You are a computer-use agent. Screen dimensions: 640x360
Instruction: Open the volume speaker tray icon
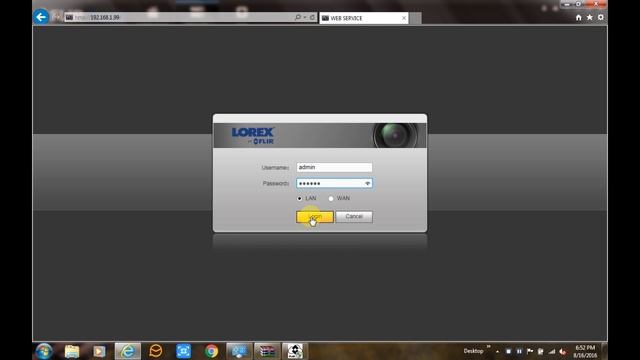pos(563,351)
